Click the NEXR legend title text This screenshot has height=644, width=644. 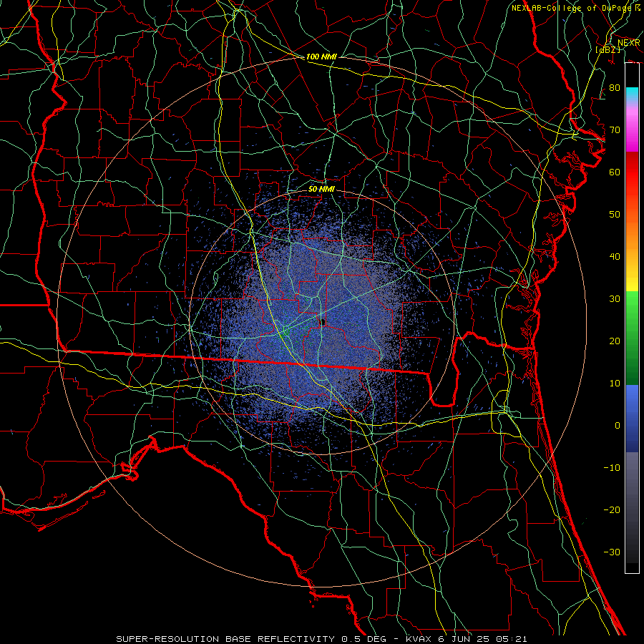(628, 43)
